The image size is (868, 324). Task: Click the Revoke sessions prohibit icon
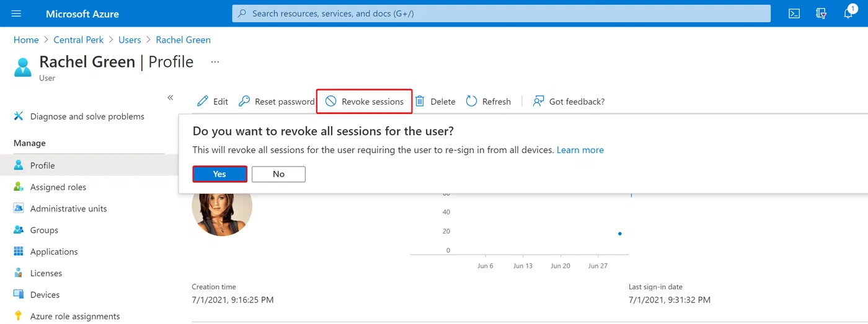tap(331, 101)
